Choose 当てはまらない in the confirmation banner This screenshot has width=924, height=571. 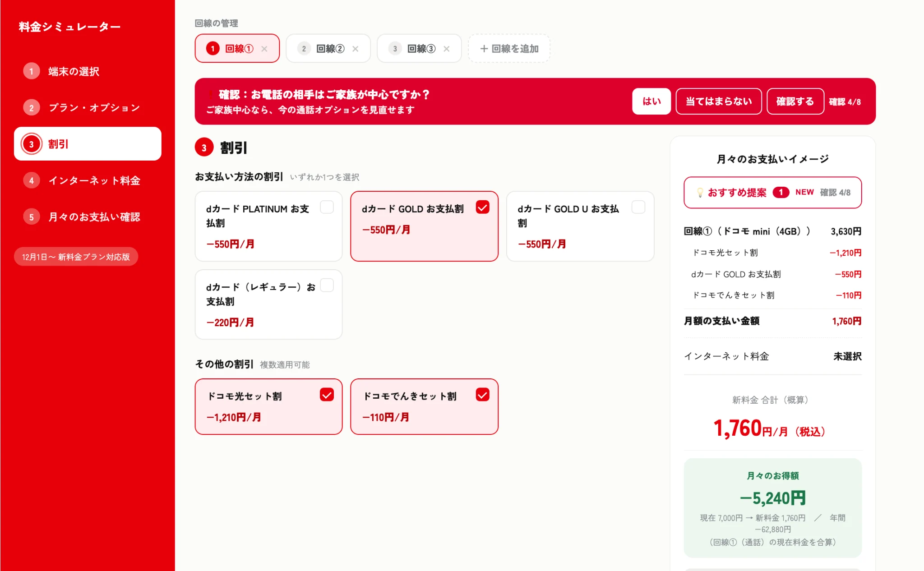(719, 101)
